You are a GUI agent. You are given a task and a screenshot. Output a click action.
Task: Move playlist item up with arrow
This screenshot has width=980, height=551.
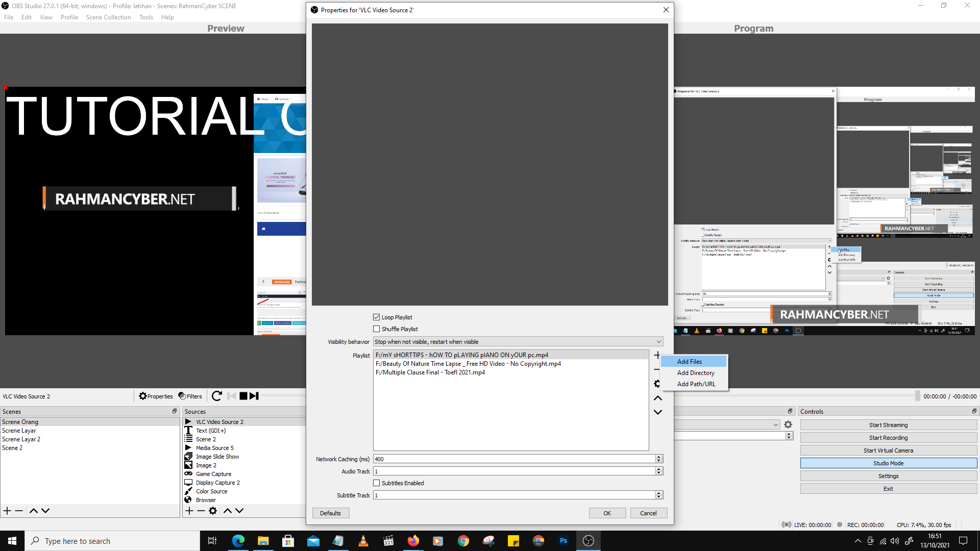[658, 398]
